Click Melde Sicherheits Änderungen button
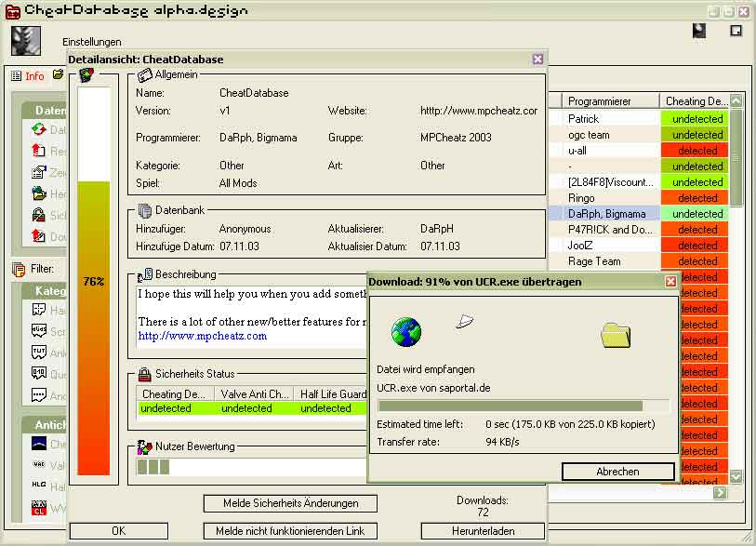The width and height of the screenshot is (756, 546). tap(290, 503)
